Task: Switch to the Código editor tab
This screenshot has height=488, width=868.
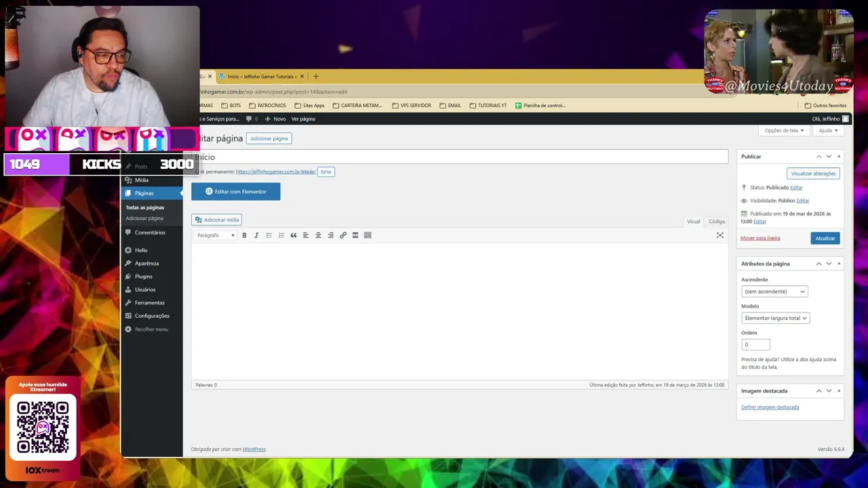Action: tap(717, 222)
